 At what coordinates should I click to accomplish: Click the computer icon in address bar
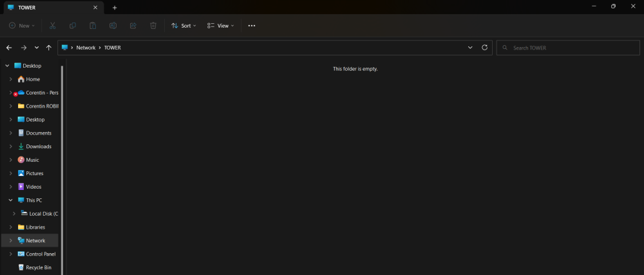click(64, 48)
